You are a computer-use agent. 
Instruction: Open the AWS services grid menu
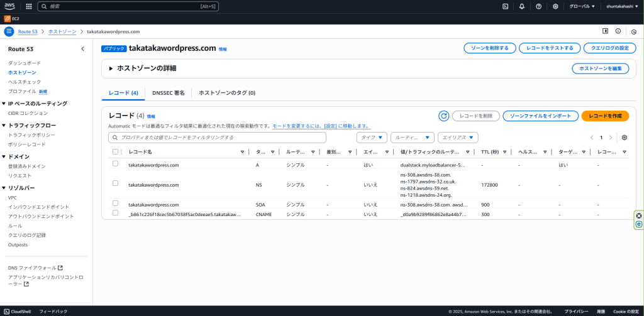click(x=29, y=6)
